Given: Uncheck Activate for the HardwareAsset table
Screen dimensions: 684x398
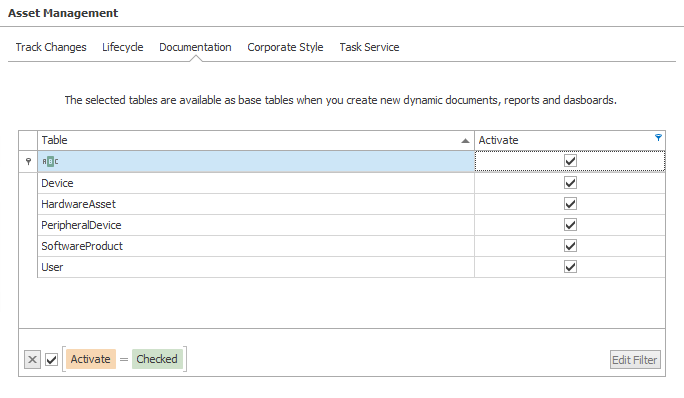Looking at the screenshot, I should [570, 204].
